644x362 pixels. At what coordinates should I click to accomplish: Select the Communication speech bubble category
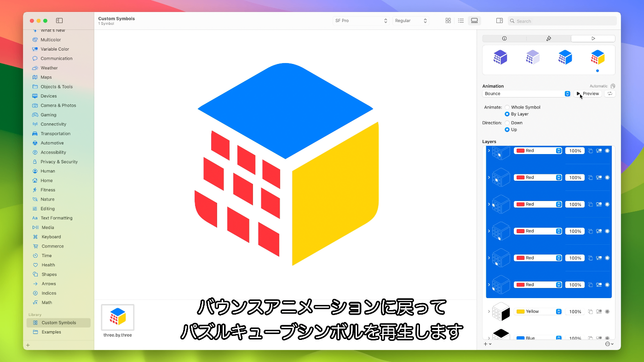(56, 58)
